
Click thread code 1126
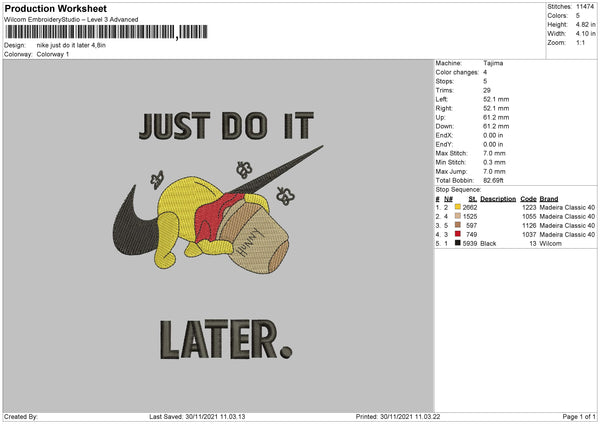pos(529,225)
